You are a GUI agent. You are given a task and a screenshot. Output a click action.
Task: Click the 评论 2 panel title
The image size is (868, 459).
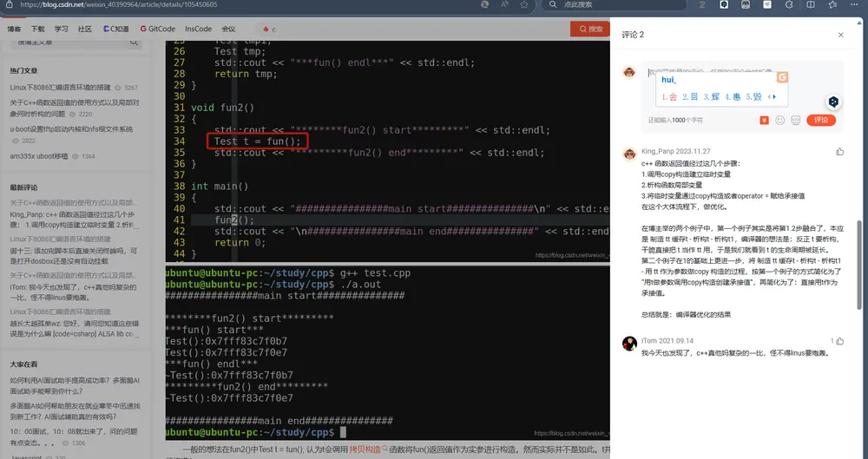point(633,35)
